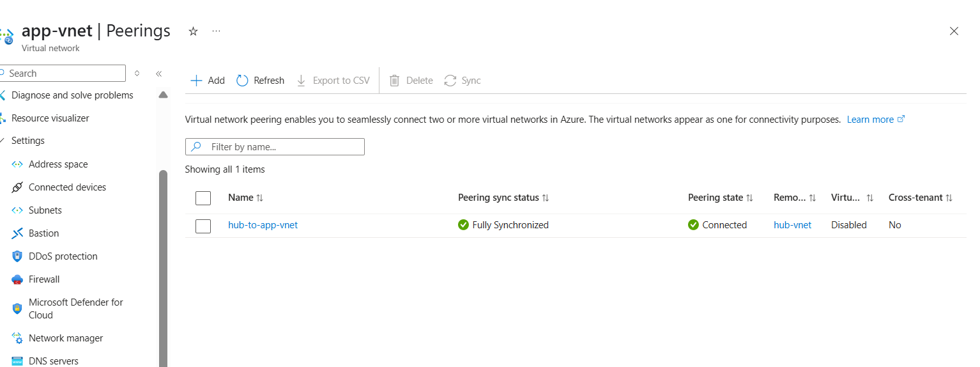Open Network manager icon in sidebar
Image resolution: width=980 pixels, height=367 pixels.
point(17,338)
